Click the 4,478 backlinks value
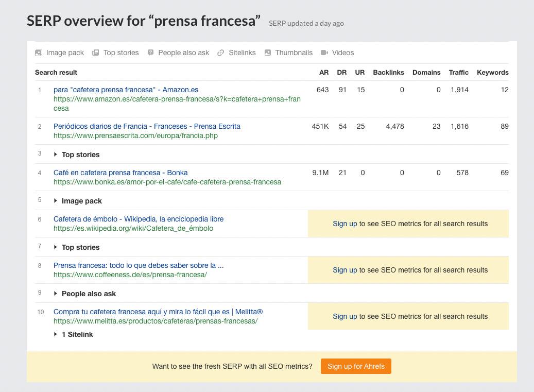The image size is (534, 392). [x=395, y=126]
